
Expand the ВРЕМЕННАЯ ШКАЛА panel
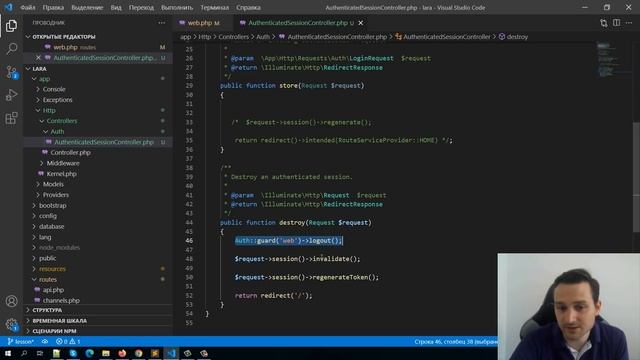pyautogui.click(x=60, y=321)
